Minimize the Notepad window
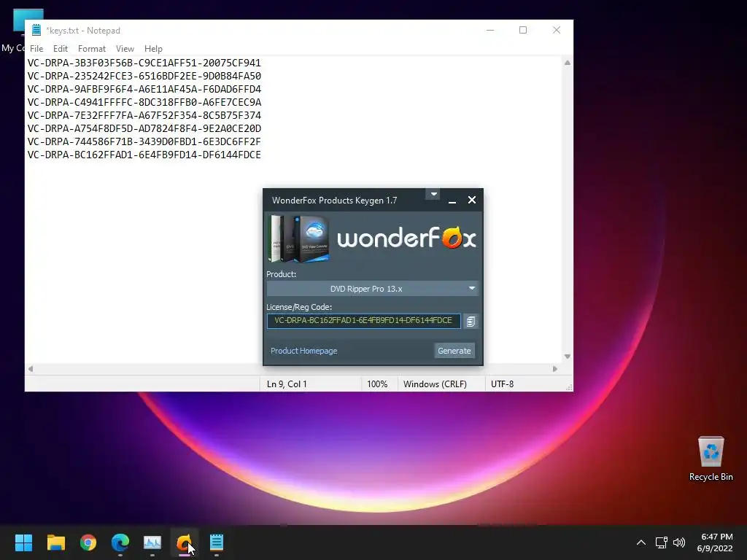The height and width of the screenshot is (560, 747). point(490,30)
